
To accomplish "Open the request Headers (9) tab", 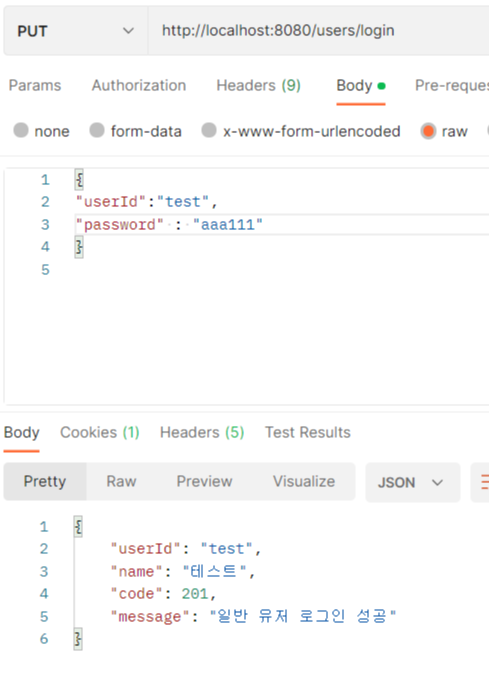I will coord(259,85).
